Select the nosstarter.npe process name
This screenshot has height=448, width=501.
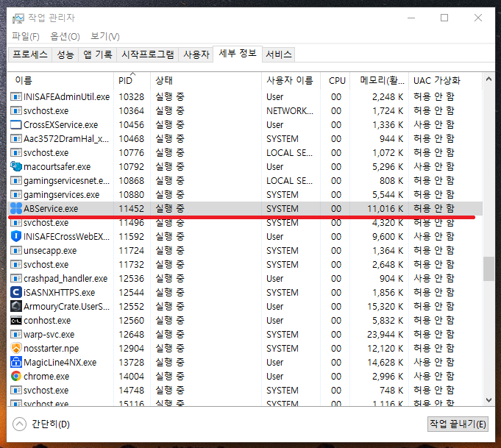51,348
